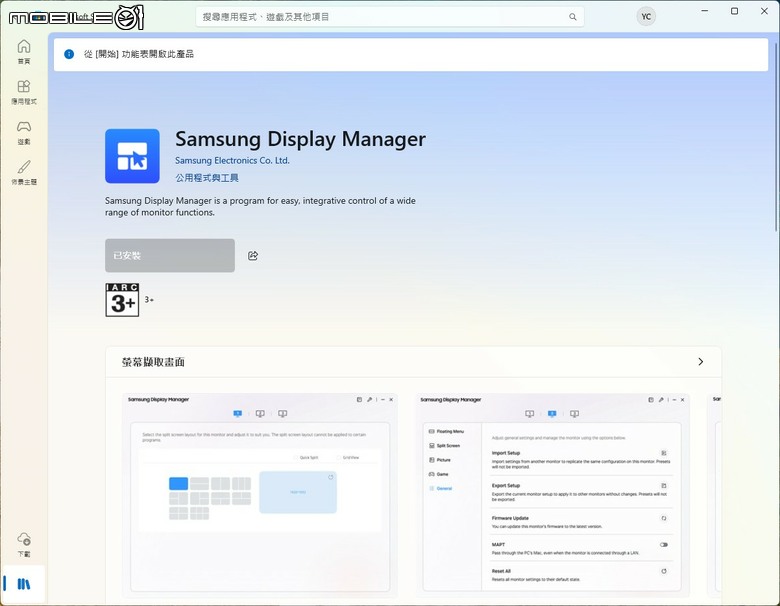
Task: Click the vertical scrollbar on the right edge
Action: (x=778, y=137)
